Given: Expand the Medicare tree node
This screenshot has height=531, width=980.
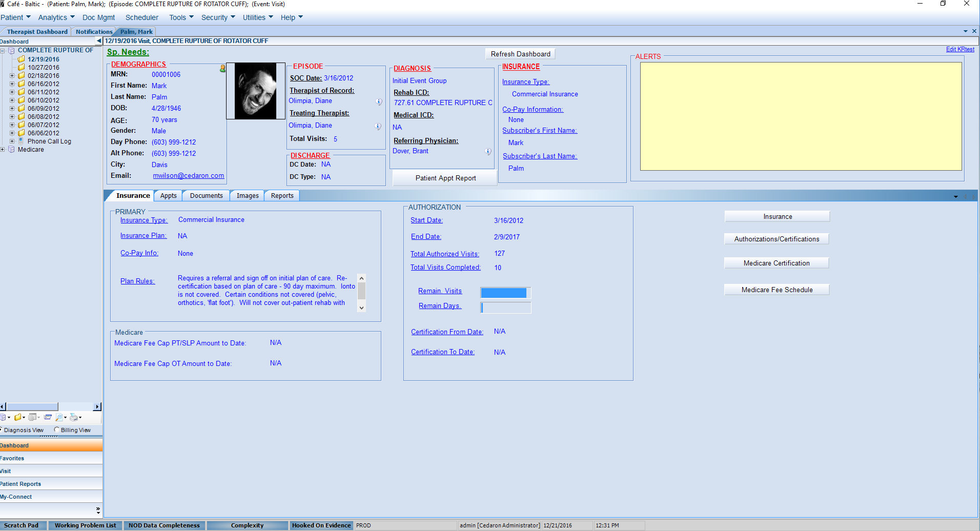Looking at the screenshot, I should click(3, 149).
